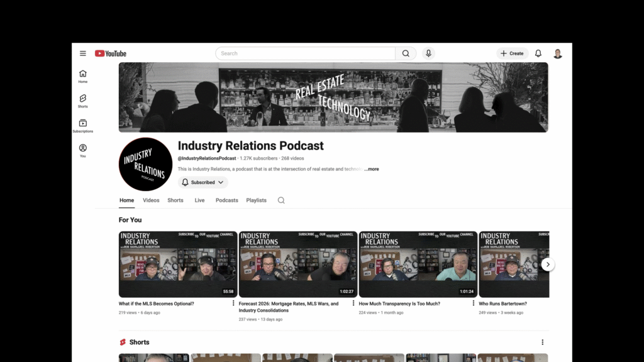
Task: Open options menu for Forecast 2026 video
Action: click(353, 303)
